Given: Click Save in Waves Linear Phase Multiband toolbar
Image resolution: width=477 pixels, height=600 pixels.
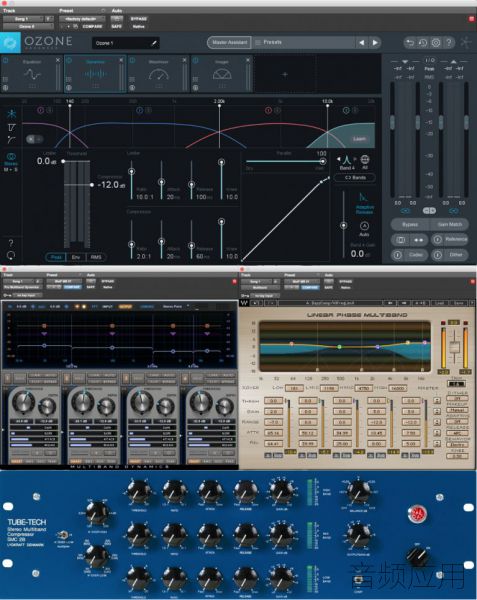Looking at the screenshot, I should 458,303.
